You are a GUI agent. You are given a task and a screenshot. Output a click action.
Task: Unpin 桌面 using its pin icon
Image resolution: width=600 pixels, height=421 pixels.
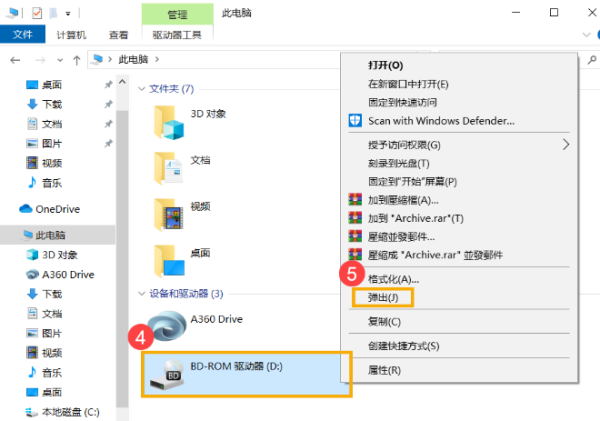click(x=109, y=84)
